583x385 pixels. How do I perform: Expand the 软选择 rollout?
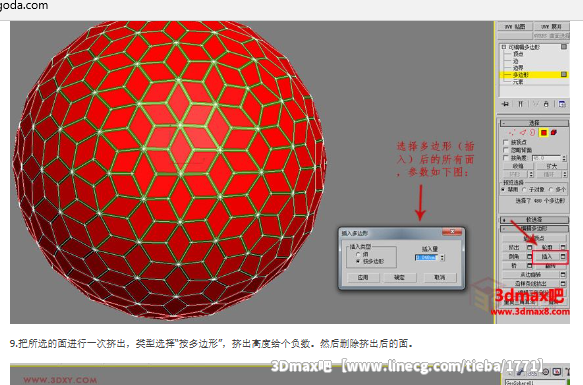click(x=534, y=220)
